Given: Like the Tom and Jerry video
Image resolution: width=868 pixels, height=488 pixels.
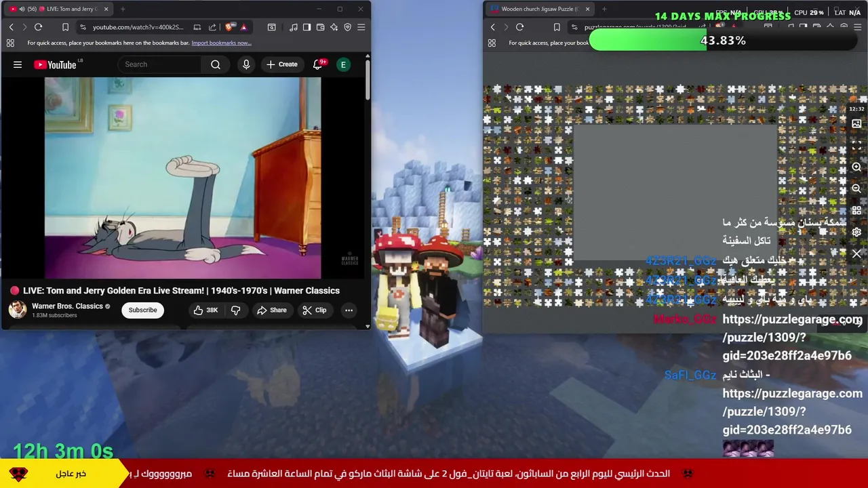Looking at the screenshot, I should [205, 310].
